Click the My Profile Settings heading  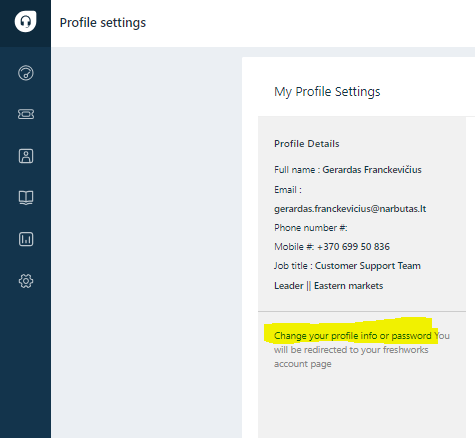(x=327, y=92)
